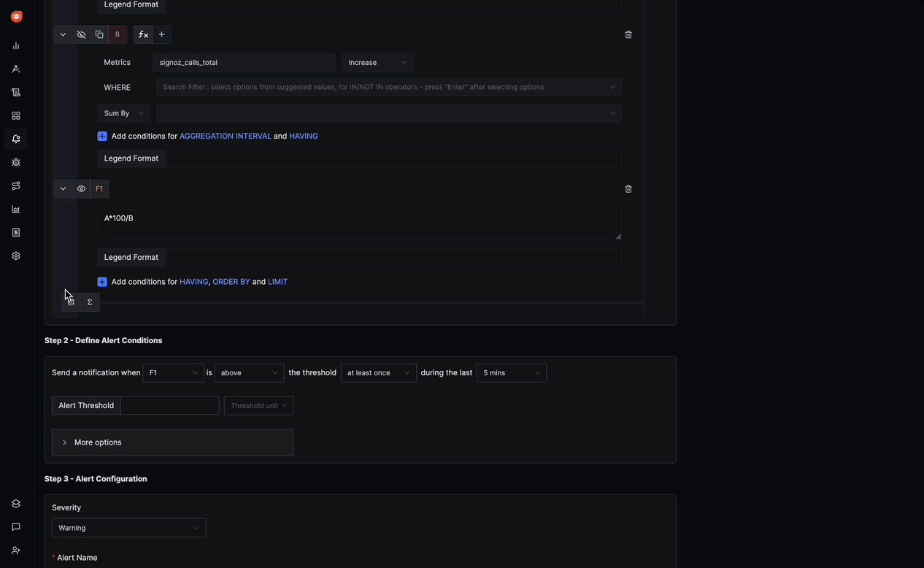Open the Warning severity dropdown
This screenshot has width=924, height=568.
click(x=129, y=528)
